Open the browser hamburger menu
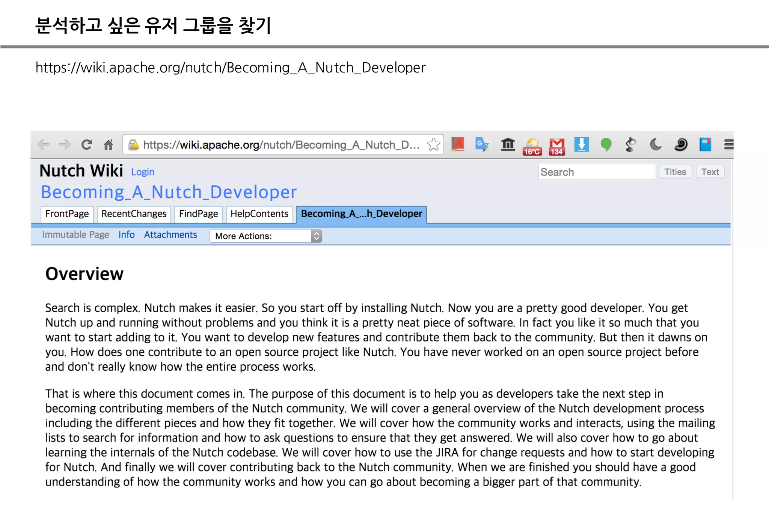The height and width of the screenshot is (532, 769). [728, 144]
